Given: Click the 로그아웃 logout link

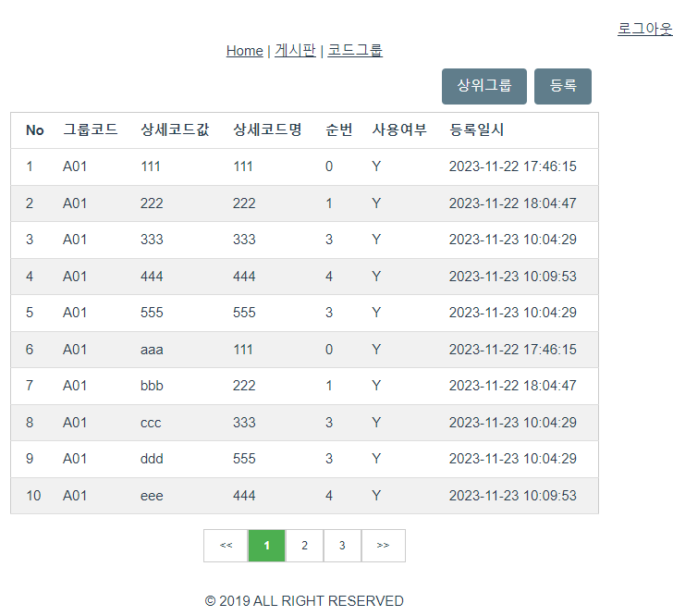Looking at the screenshot, I should (644, 29).
